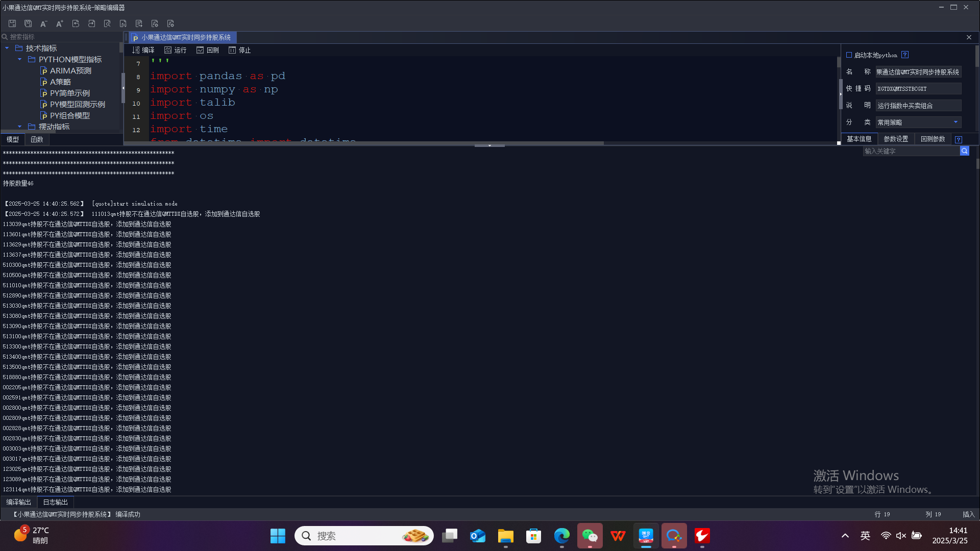Click the Find (magnifier document) icon
The width and height of the screenshot is (980, 551).
pos(107,23)
